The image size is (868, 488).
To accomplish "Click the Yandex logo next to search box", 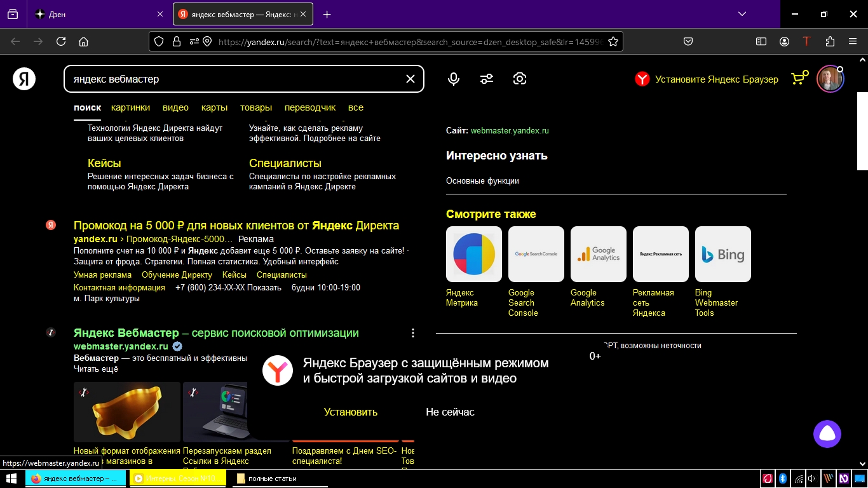I will point(24,79).
